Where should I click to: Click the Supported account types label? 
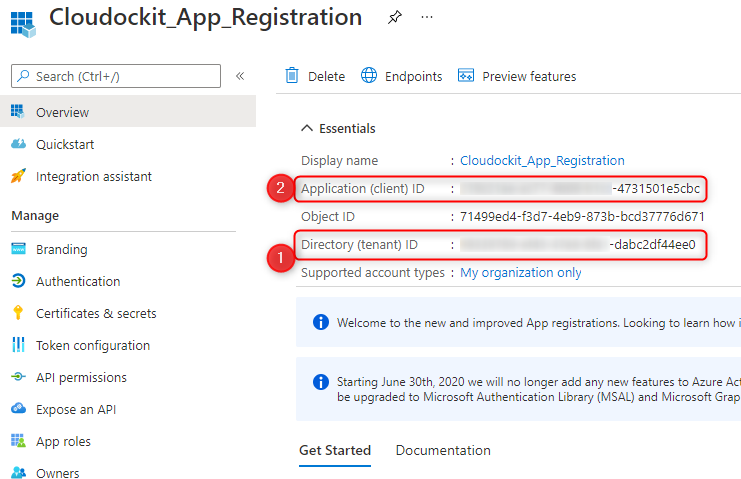372,273
